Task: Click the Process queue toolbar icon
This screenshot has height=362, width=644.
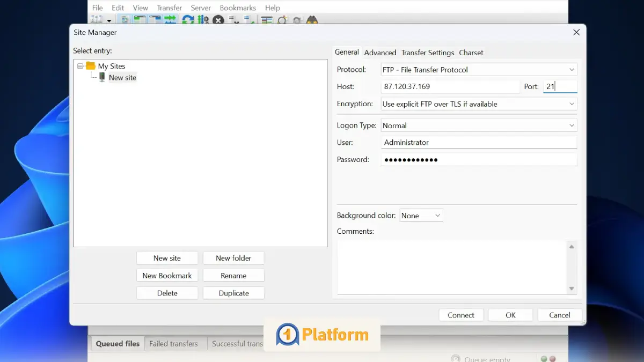Action: coord(203,20)
